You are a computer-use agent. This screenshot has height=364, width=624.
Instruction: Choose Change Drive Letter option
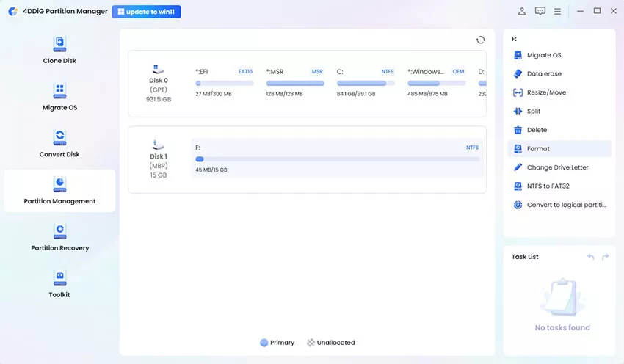click(557, 167)
